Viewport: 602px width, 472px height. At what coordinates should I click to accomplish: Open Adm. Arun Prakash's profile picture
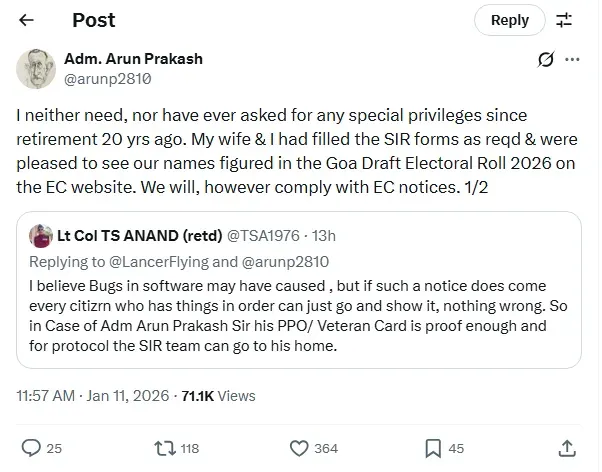point(36,67)
